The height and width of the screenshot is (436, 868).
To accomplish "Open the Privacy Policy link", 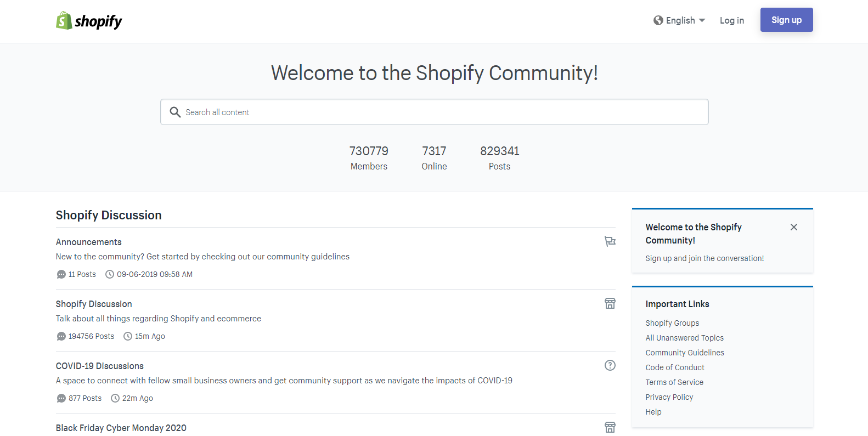I will (x=669, y=397).
